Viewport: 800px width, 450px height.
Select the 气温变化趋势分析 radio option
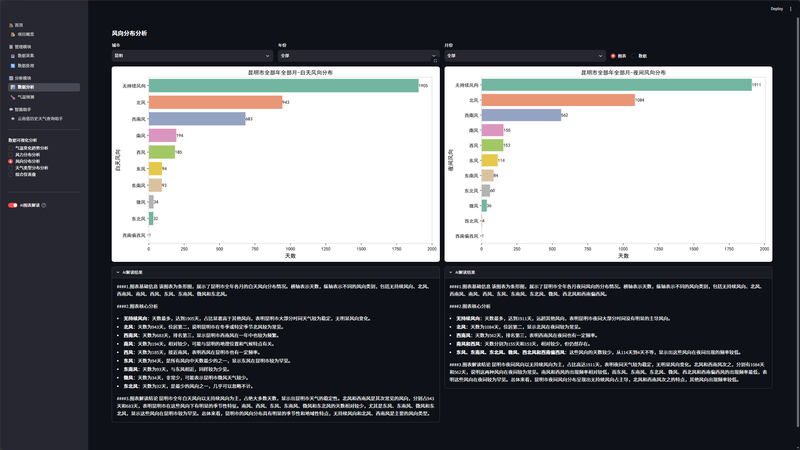click(10, 148)
